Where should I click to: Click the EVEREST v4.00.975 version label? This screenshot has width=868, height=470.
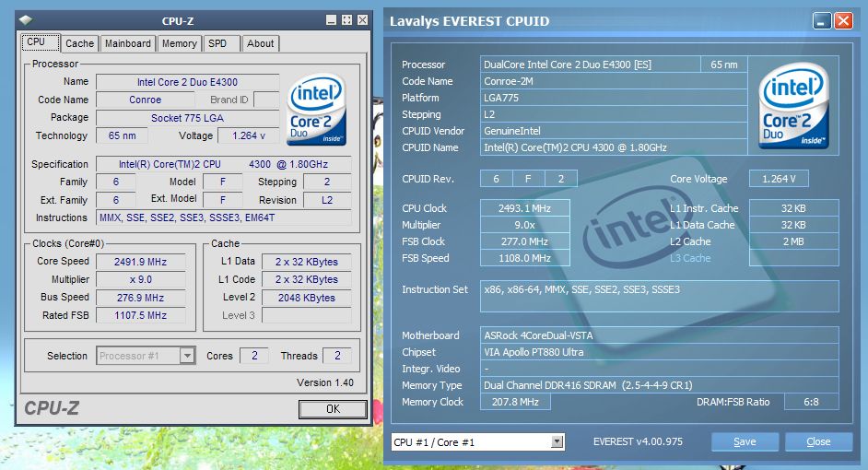click(638, 441)
